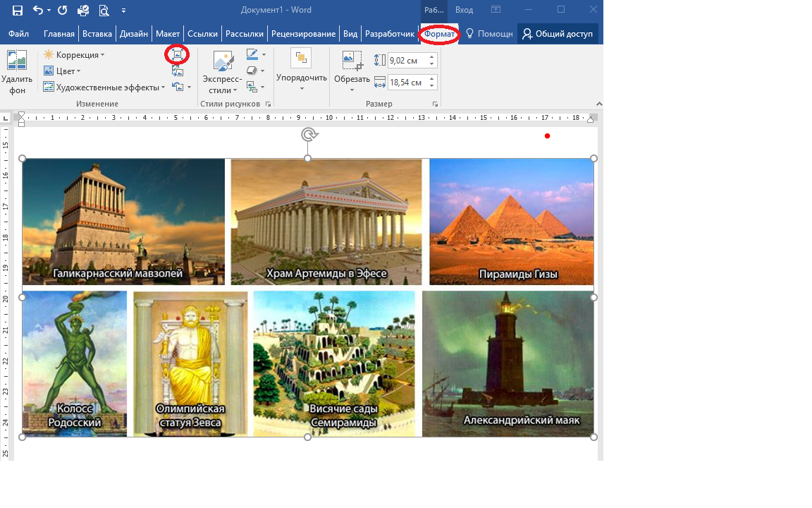Increase picture width with up arrow
Image resolution: width=812 pixels, height=508 pixels.
coord(432,79)
